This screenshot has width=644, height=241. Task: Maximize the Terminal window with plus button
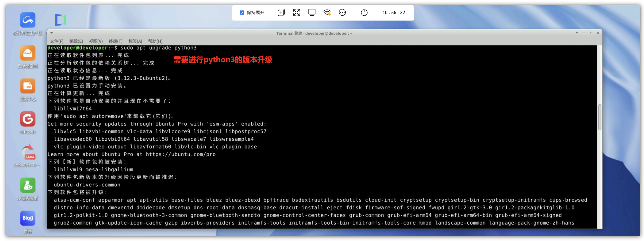click(591, 33)
